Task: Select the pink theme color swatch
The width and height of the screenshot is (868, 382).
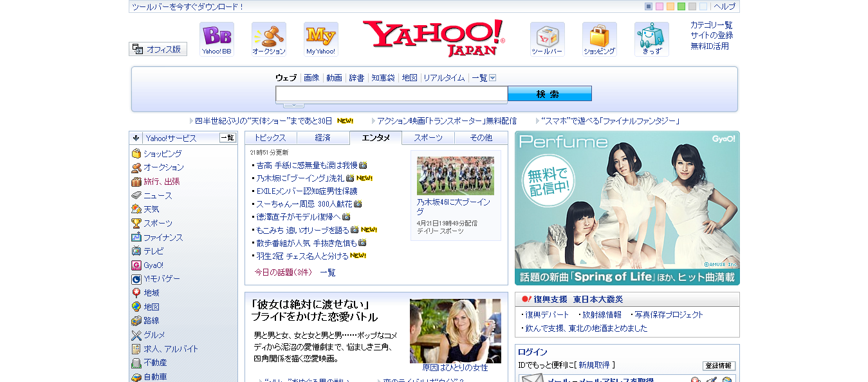Action: point(660,6)
